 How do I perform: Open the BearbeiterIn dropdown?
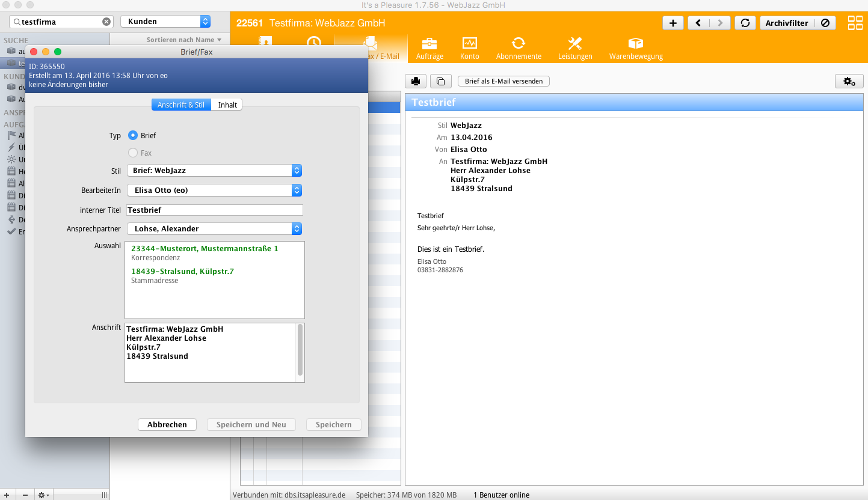coord(214,191)
